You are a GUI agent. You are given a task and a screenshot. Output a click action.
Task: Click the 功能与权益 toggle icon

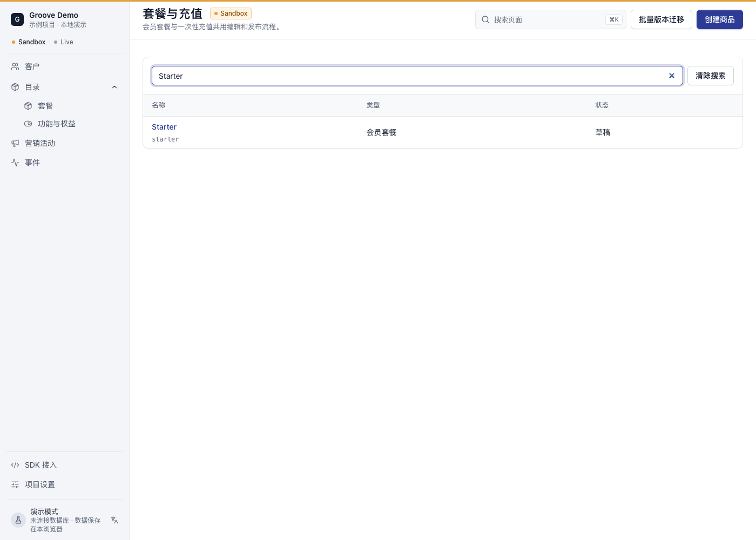point(28,124)
